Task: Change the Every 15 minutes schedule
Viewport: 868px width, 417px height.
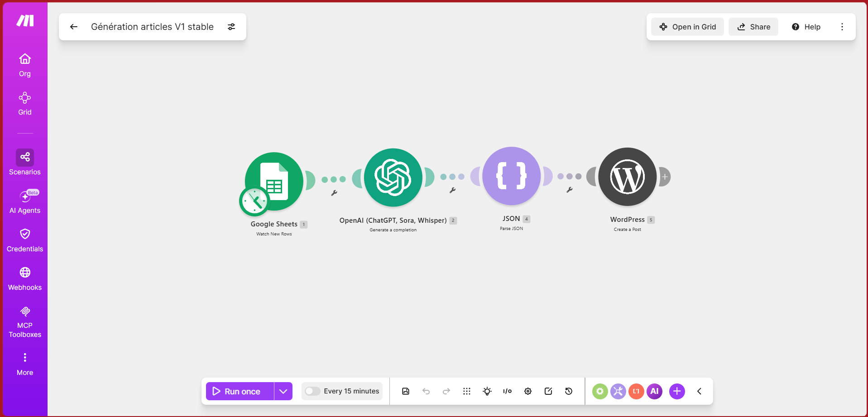Action: [x=351, y=391]
